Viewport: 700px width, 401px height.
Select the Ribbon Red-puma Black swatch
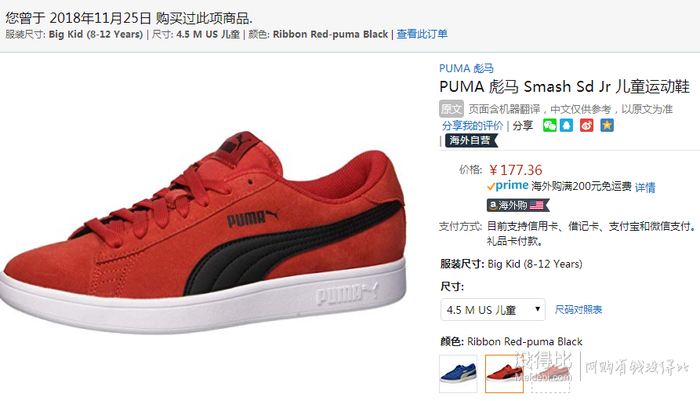[x=504, y=374]
